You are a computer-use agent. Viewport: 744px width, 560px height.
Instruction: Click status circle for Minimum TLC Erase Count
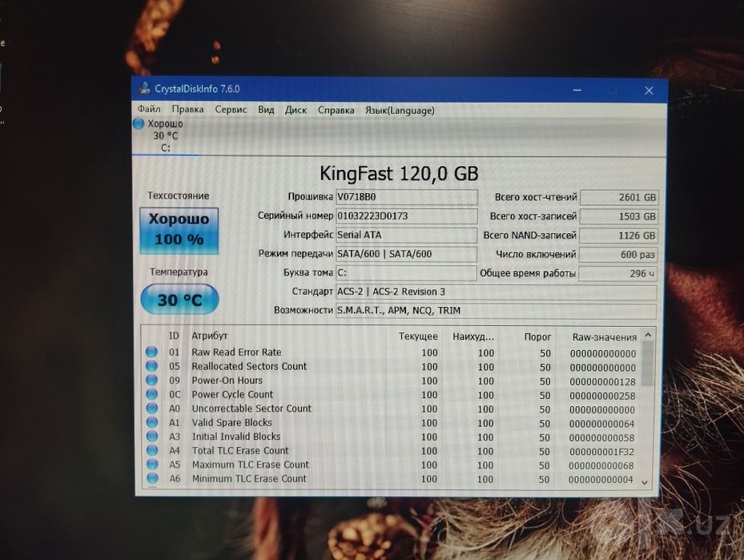[152, 478]
